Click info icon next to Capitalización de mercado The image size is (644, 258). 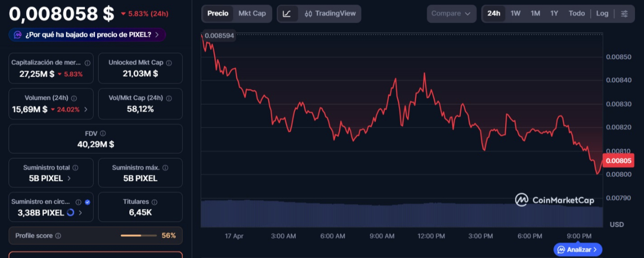click(87, 63)
